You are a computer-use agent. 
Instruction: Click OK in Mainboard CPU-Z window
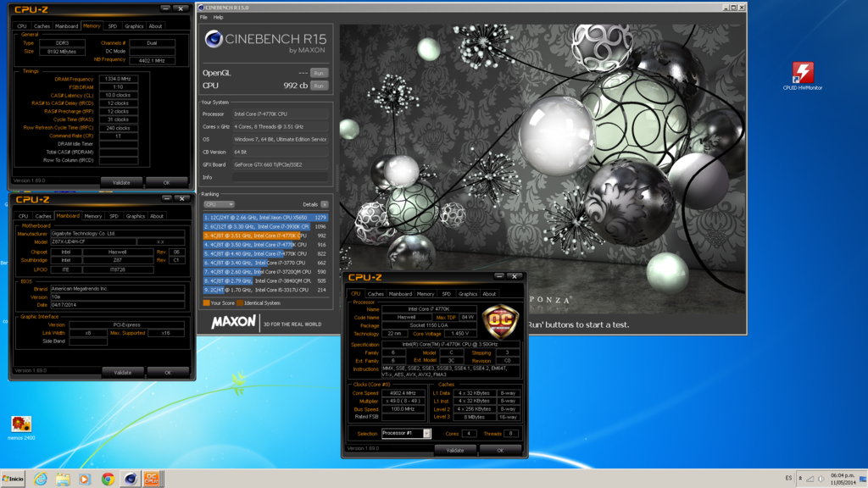(168, 373)
